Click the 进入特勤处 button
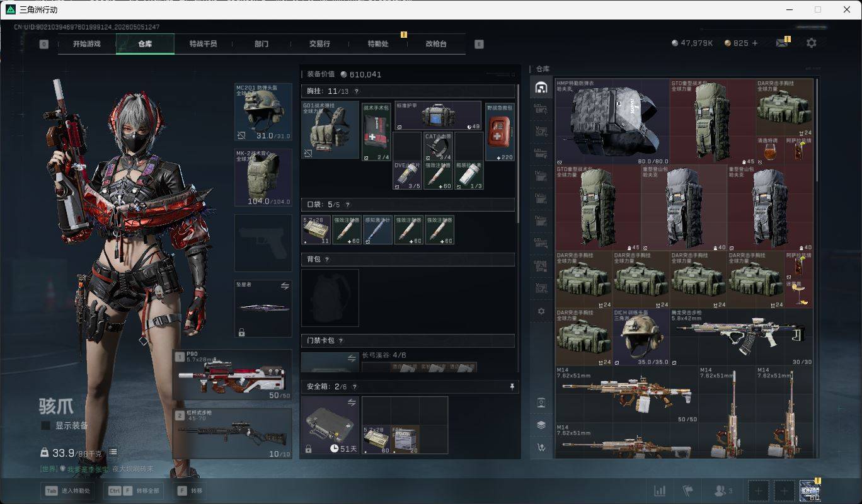862x504 pixels. [x=68, y=491]
